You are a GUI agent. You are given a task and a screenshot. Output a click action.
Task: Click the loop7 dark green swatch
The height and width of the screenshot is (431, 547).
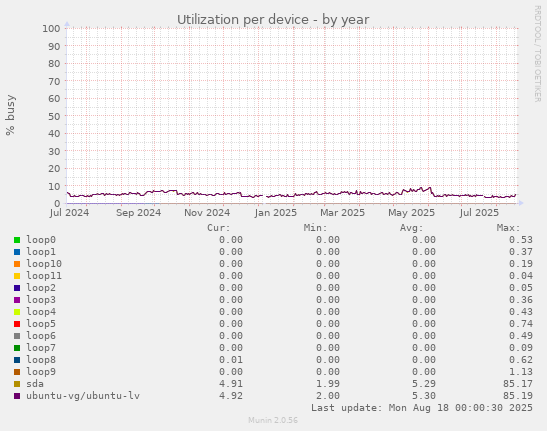pos(17,348)
